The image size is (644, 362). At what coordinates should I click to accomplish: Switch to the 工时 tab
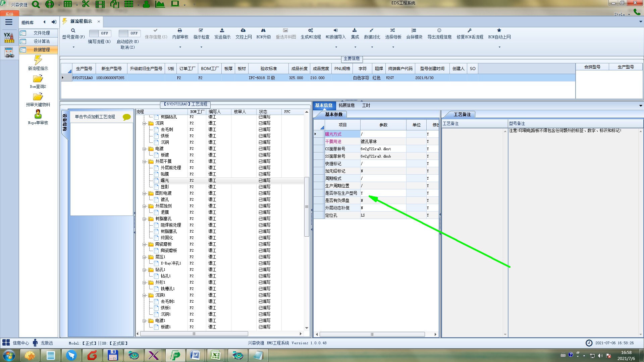(x=366, y=105)
